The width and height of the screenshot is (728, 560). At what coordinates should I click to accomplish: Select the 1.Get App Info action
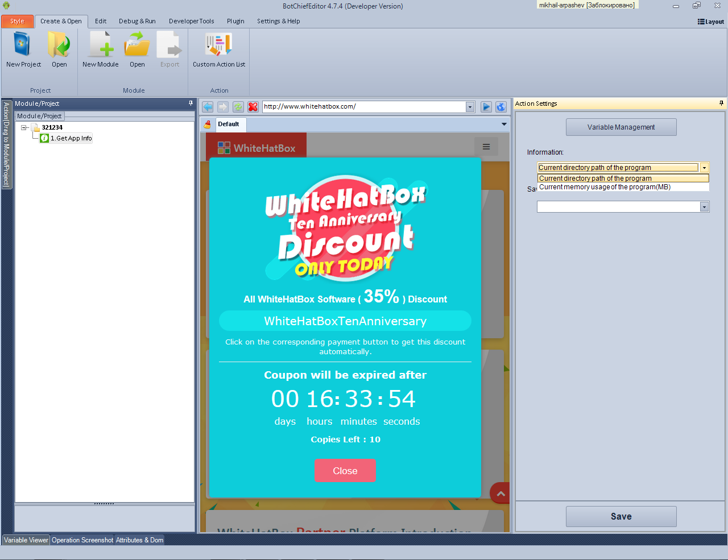[x=71, y=138]
